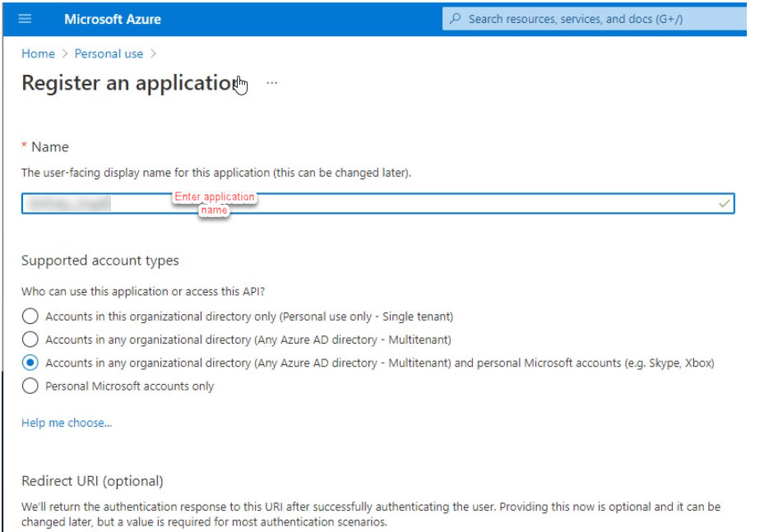
Task: Click the red required asterisk beside Name
Action: tap(24, 146)
